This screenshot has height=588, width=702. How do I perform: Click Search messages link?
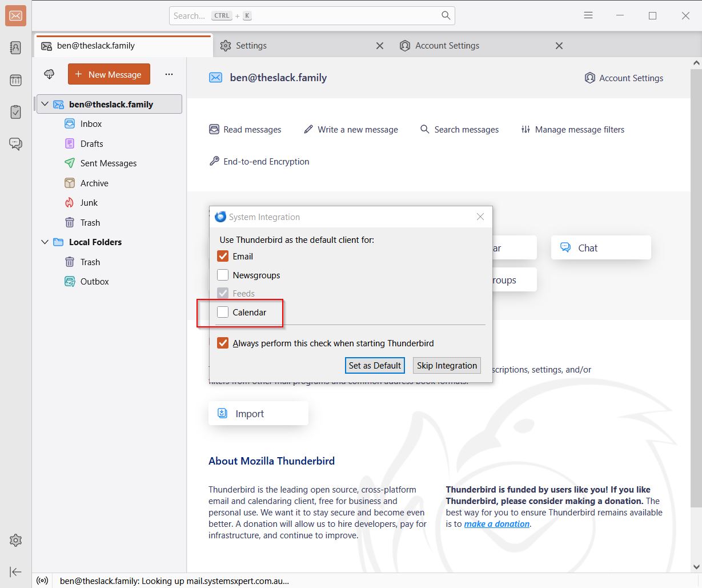459,130
